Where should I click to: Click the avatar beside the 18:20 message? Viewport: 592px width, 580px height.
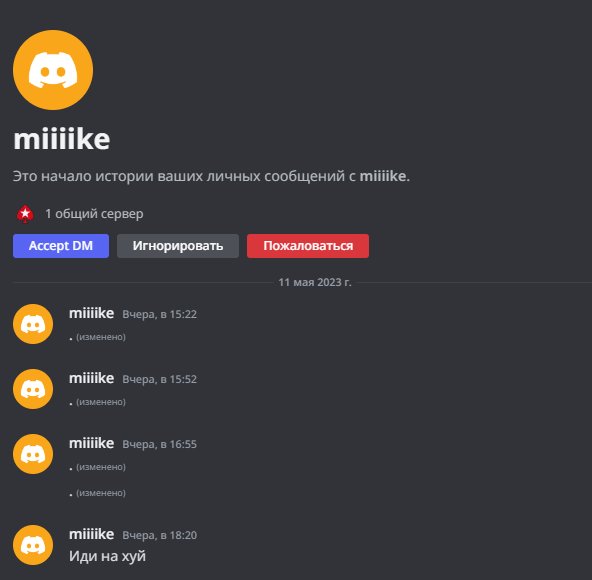(x=33, y=545)
